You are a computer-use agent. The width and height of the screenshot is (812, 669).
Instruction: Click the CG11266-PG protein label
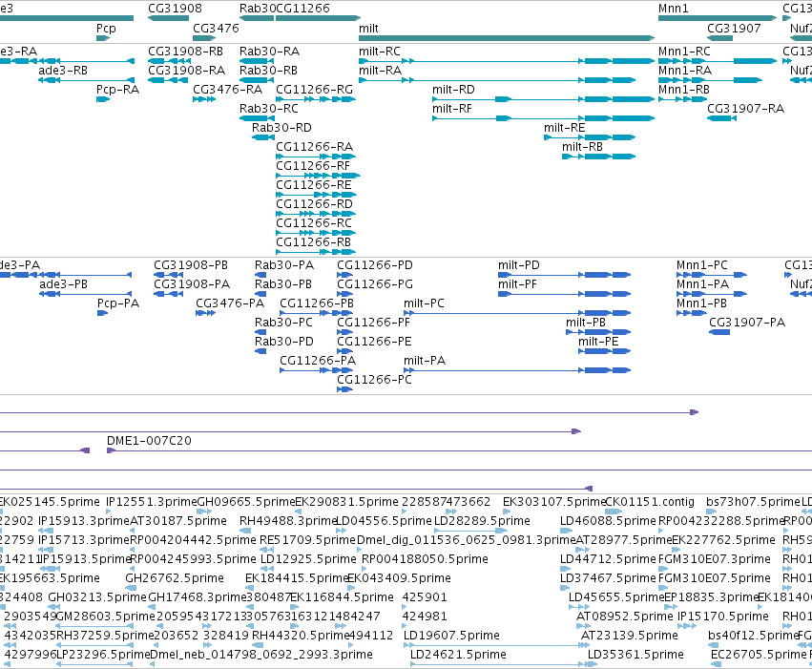tap(375, 284)
